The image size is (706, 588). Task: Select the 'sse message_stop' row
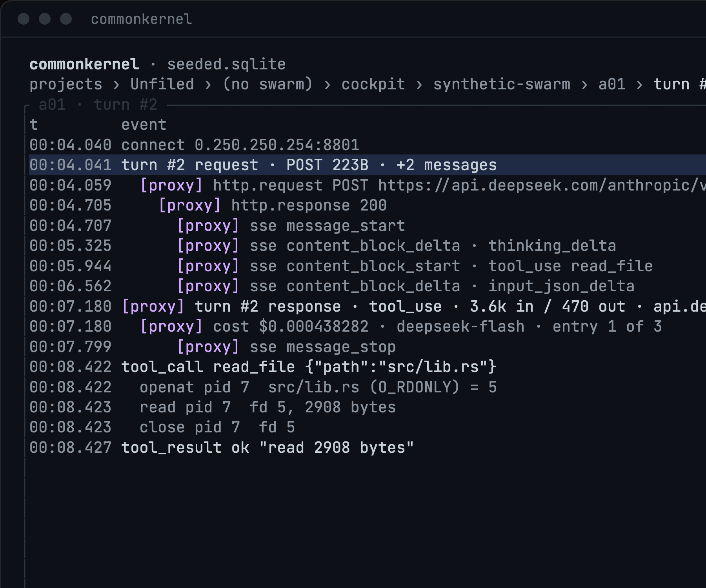pyautogui.click(x=368, y=347)
